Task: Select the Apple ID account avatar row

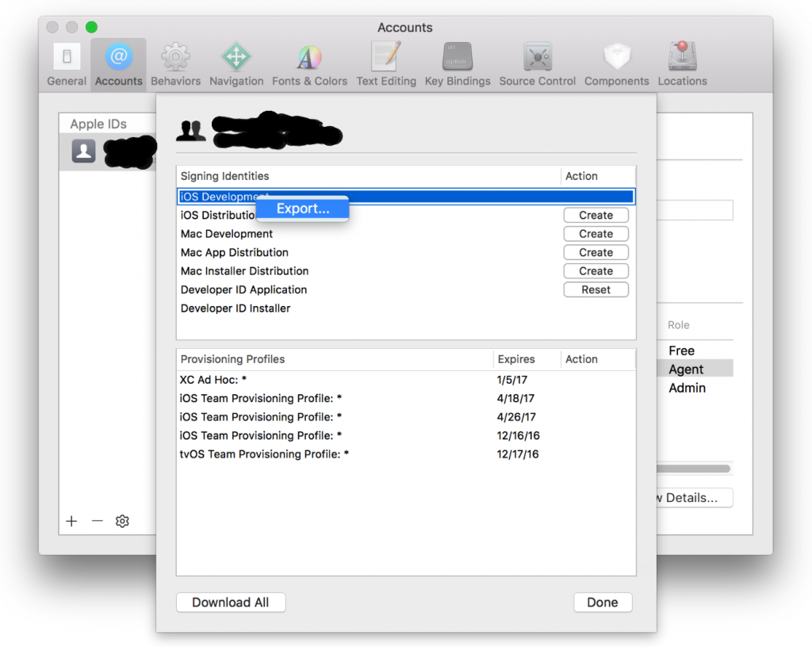Action: click(108, 151)
